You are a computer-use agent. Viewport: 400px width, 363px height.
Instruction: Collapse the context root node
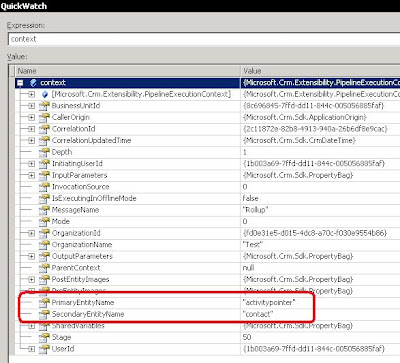click(20, 83)
